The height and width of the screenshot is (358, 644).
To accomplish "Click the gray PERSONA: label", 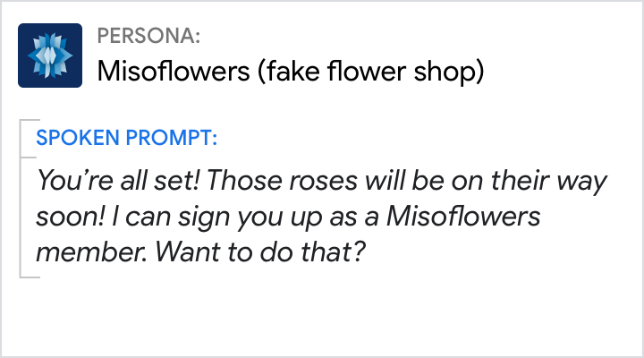I will (148, 37).
